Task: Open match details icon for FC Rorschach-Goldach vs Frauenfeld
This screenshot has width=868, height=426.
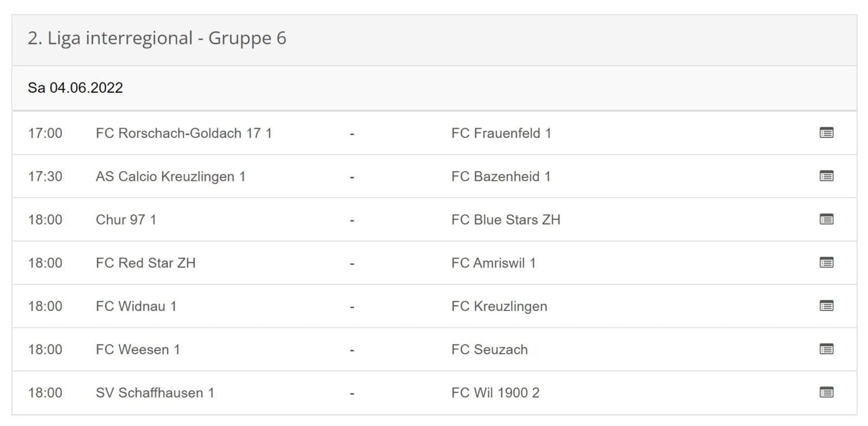Action: pyautogui.click(x=826, y=133)
